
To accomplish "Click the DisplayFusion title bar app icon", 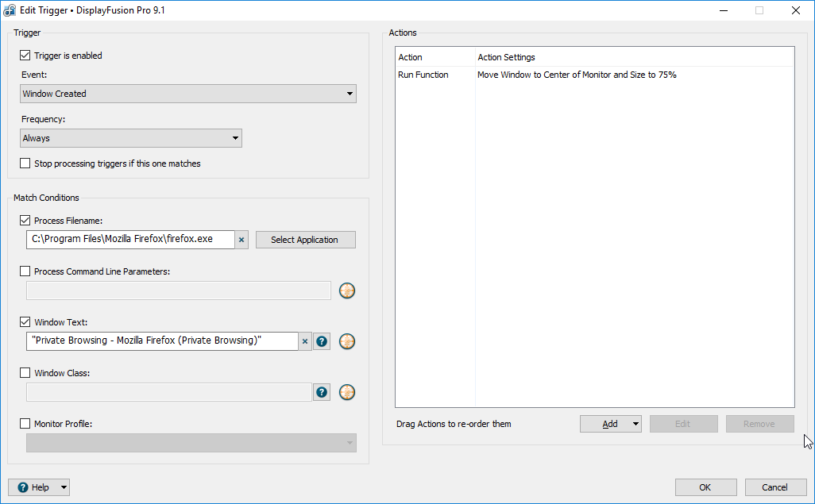I will (10, 10).
